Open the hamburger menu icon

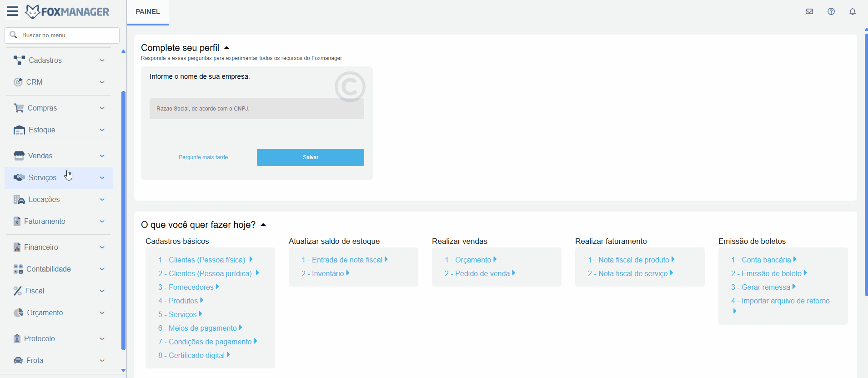[12, 11]
